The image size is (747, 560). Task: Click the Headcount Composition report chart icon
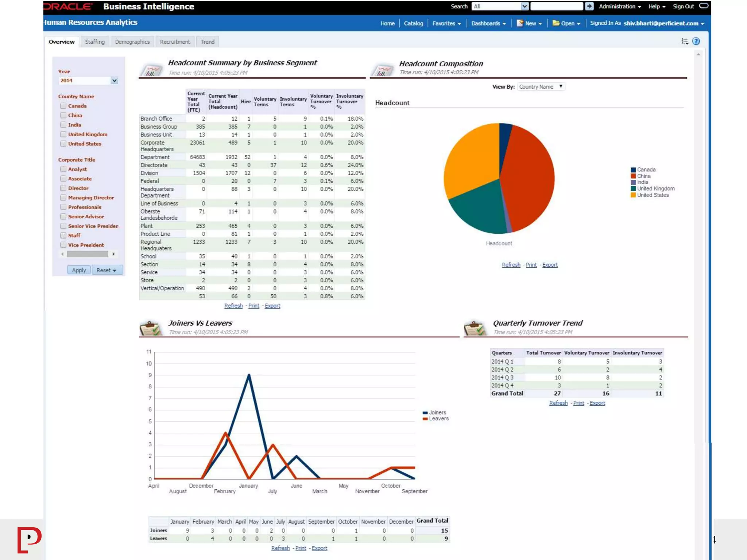click(x=382, y=70)
